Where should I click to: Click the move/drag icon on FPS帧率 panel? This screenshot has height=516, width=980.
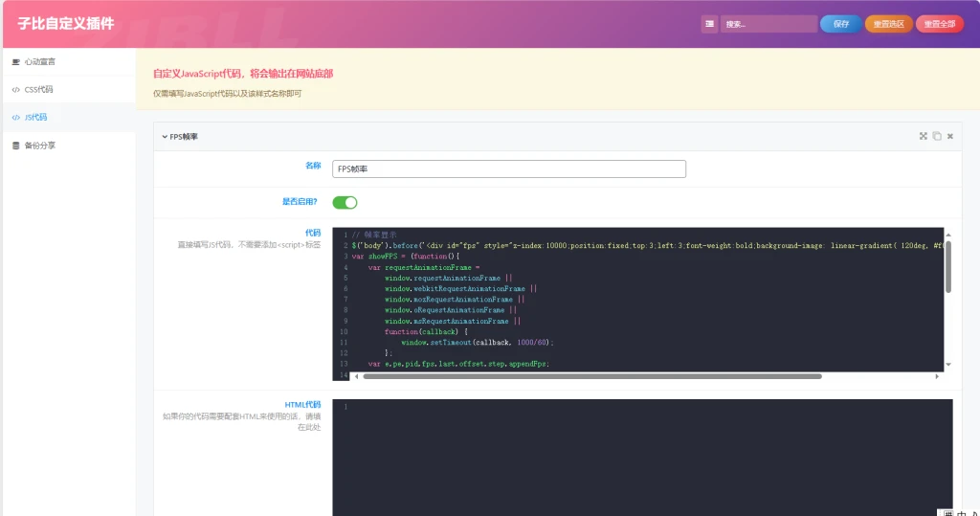point(924,136)
